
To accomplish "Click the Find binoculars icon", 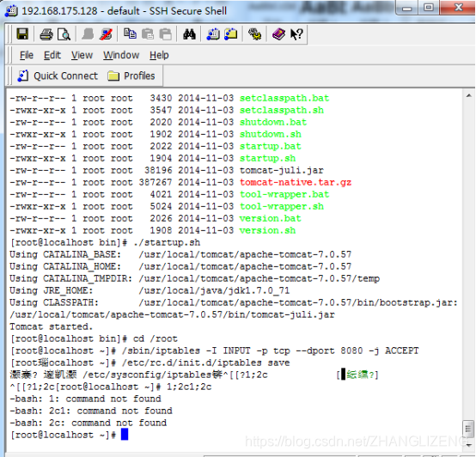I will tap(189, 34).
